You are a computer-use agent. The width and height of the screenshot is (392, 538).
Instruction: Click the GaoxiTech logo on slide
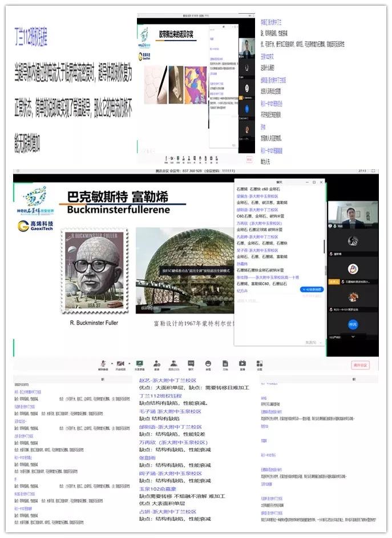pyautogui.click(x=35, y=226)
